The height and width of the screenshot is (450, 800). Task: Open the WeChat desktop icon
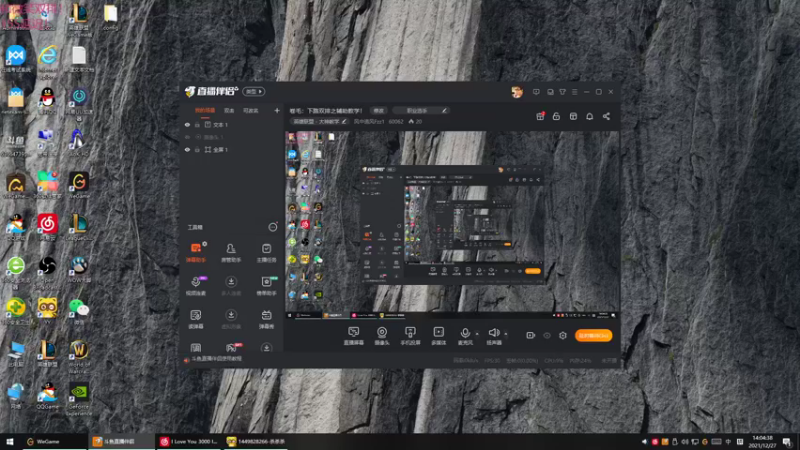pyautogui.click(x=79, y=310)
